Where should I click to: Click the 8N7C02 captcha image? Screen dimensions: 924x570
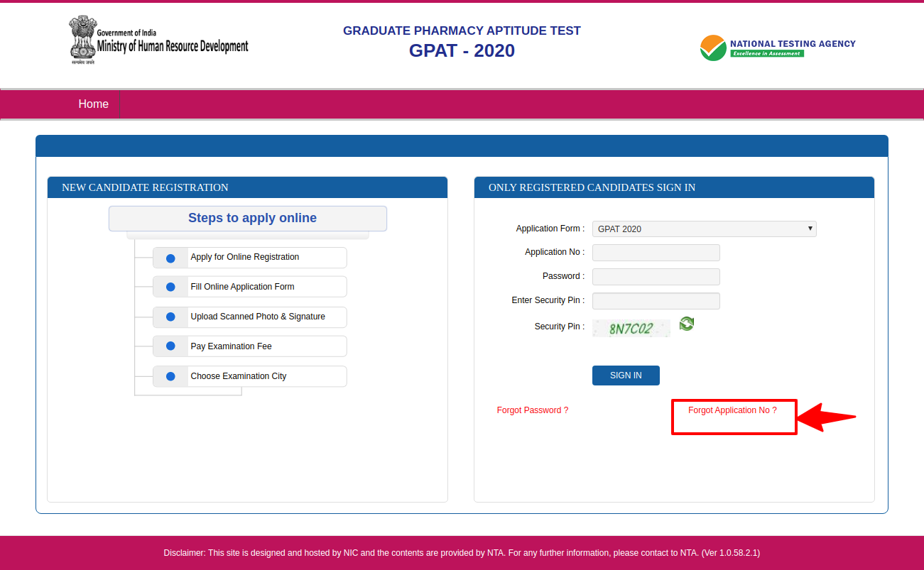(x=631, y=329)
